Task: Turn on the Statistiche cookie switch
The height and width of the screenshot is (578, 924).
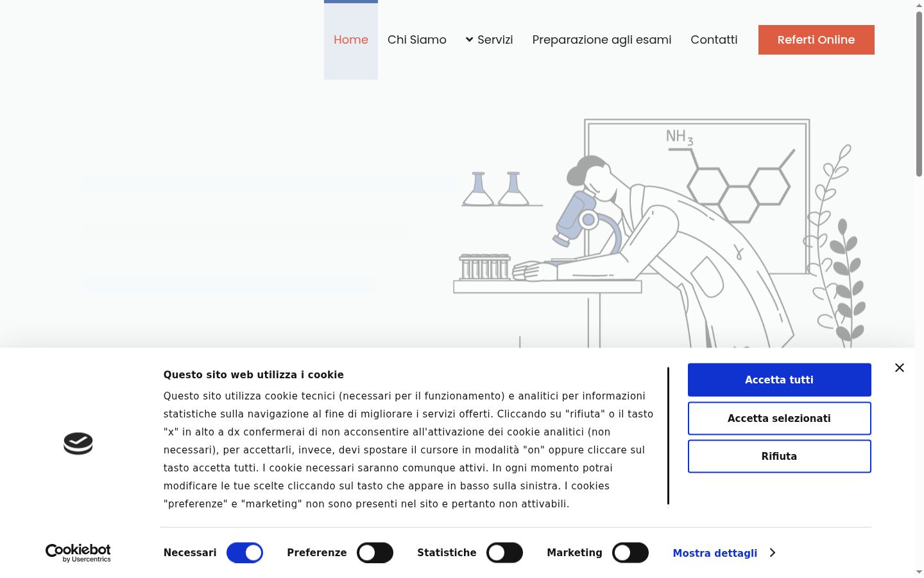Action: pyautogui.click(x=504, y=553)
